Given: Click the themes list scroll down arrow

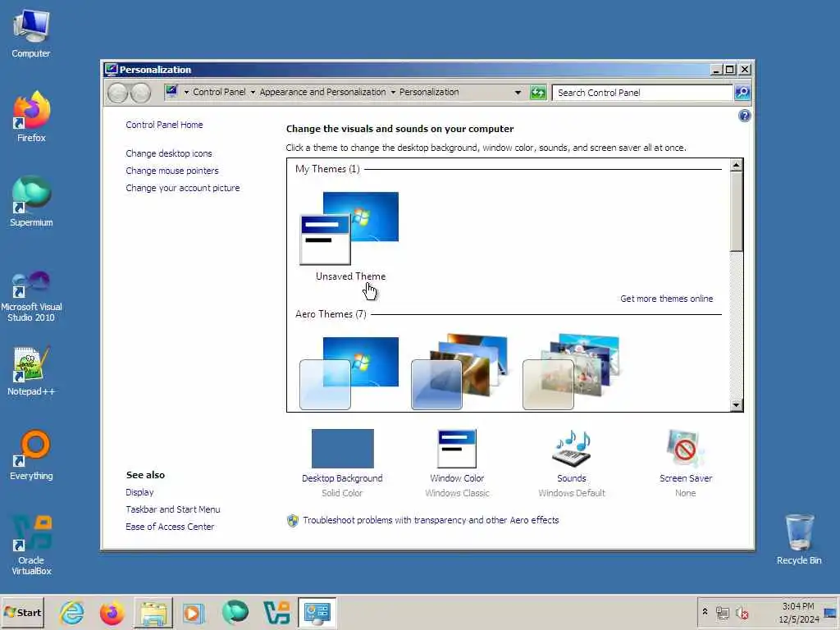Looking at the screenshot, I should 736,405.
